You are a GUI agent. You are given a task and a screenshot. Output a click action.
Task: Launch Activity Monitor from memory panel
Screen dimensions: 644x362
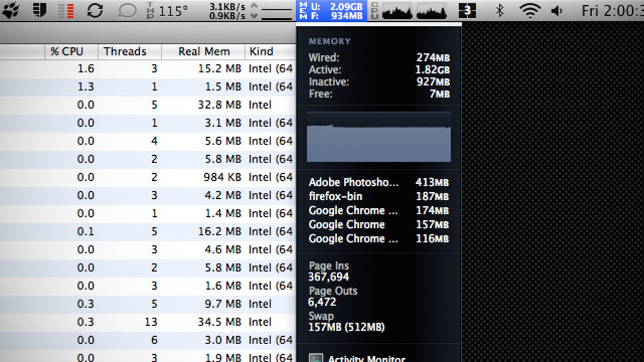click(367, 358)
